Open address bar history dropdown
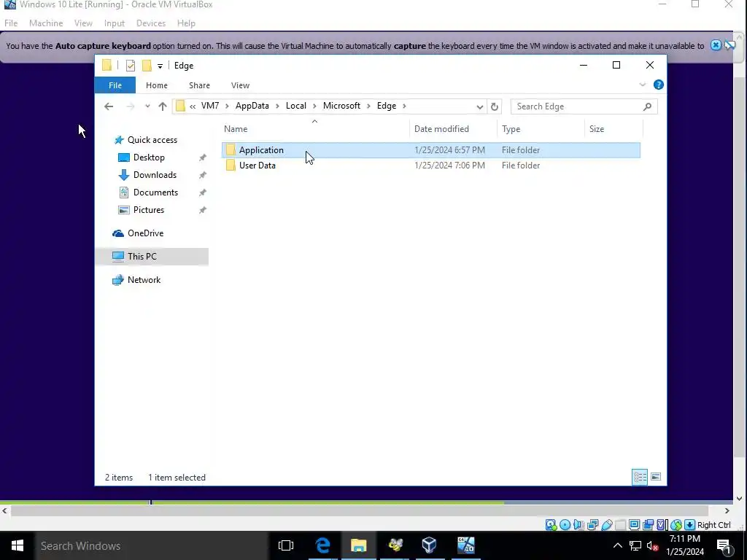Screen dimensions: 747x560 (480, 106)
